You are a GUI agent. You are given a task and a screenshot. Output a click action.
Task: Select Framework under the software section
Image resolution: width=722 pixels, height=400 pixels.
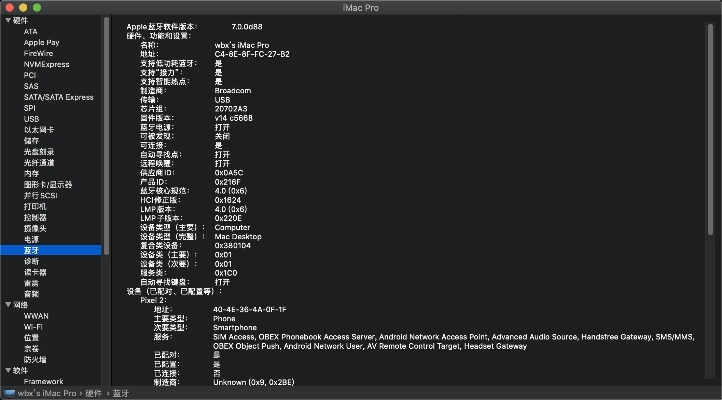click(x=43, y=381)
